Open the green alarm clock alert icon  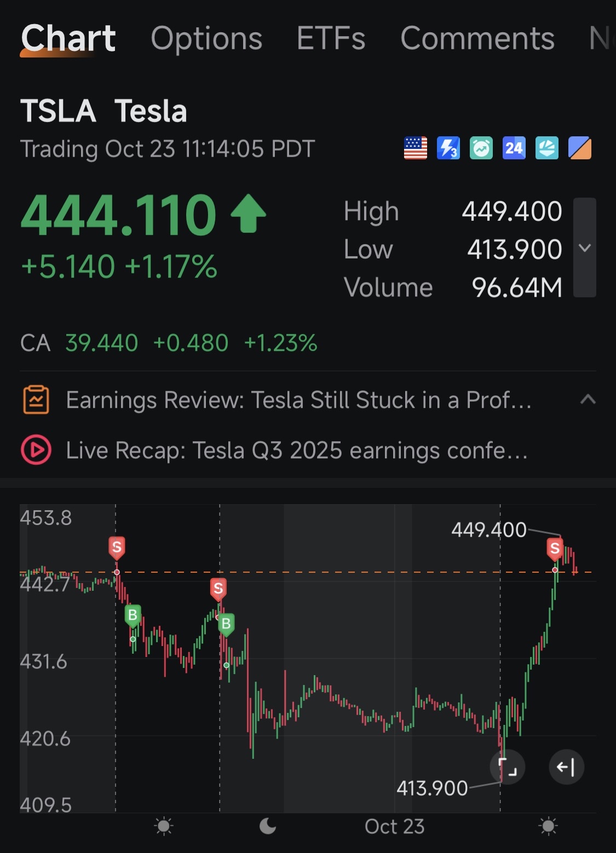tap(481, 148)
